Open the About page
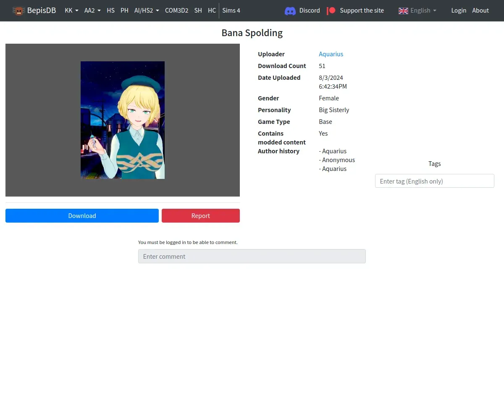 [480, 10]
